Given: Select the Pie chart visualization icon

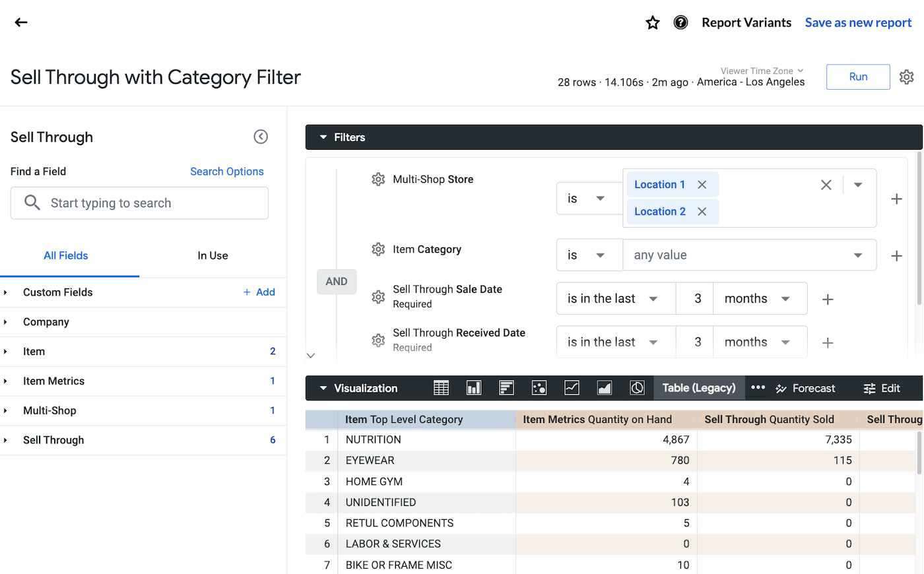Looking at the screenshot, I should click(x=637, y=388).
